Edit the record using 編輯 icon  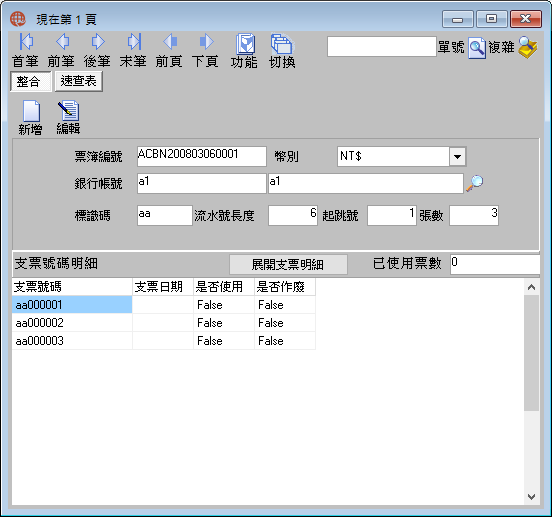click(68, 111)
